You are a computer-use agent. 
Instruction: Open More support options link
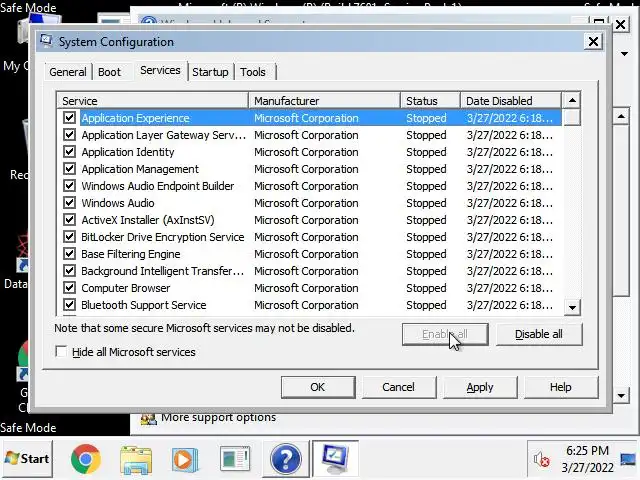218,418
